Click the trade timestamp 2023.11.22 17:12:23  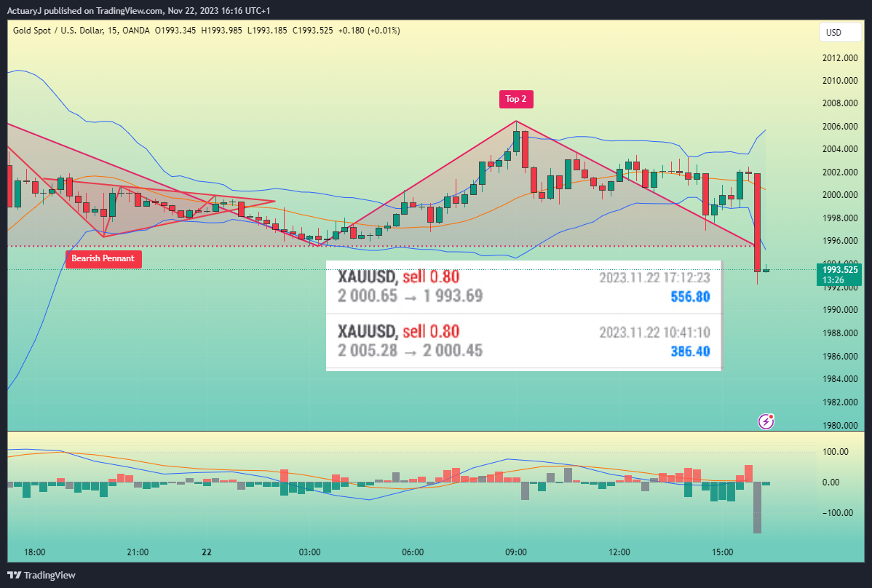[x=654, y=277]
